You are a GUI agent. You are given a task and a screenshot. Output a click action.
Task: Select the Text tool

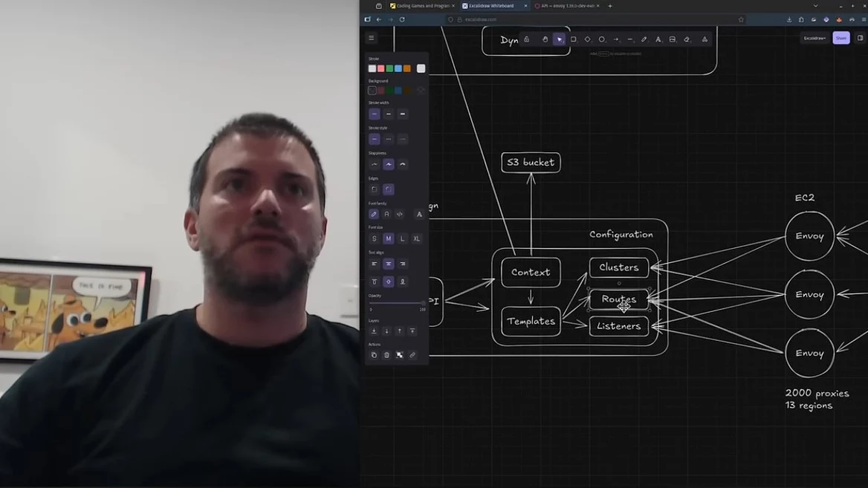(x=658, y=39)
